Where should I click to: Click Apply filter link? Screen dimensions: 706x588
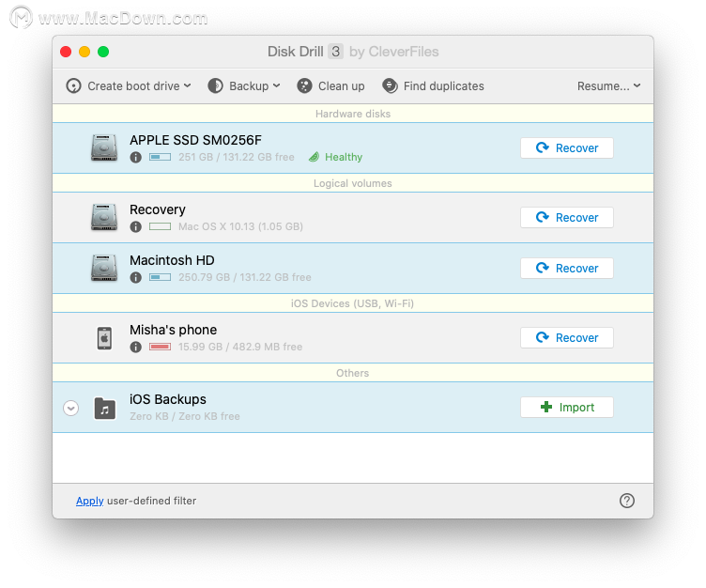(x=89, y=501)
